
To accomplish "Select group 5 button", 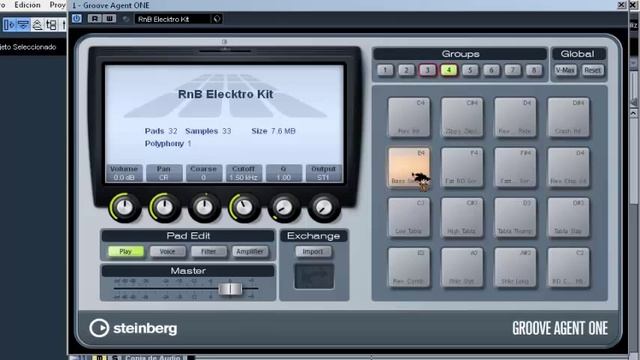I will click(470, 70).
